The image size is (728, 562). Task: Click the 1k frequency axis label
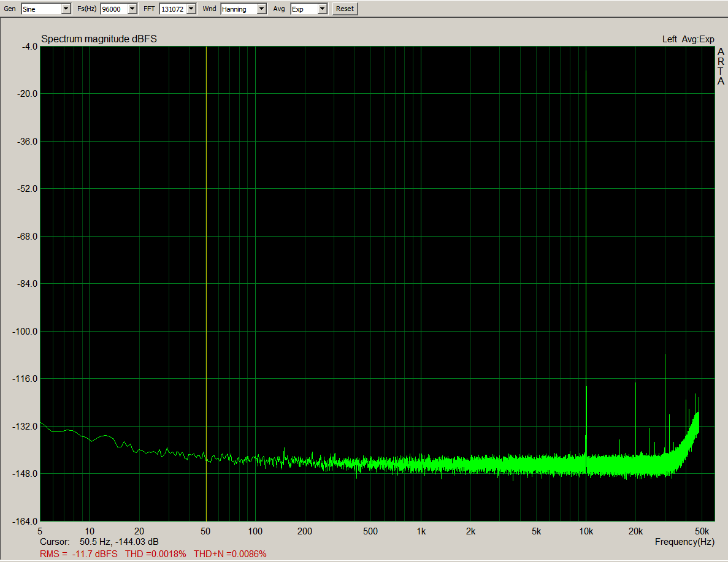coord(421,531)
